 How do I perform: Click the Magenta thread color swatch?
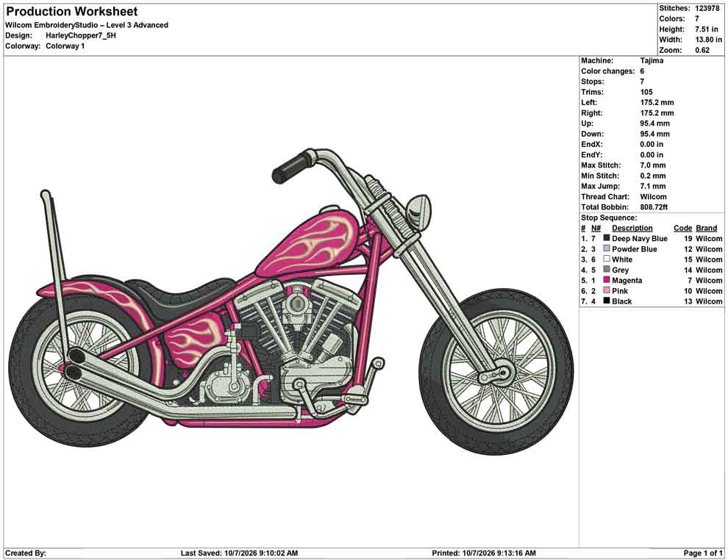pyautogui.click(x=607, y=280)
